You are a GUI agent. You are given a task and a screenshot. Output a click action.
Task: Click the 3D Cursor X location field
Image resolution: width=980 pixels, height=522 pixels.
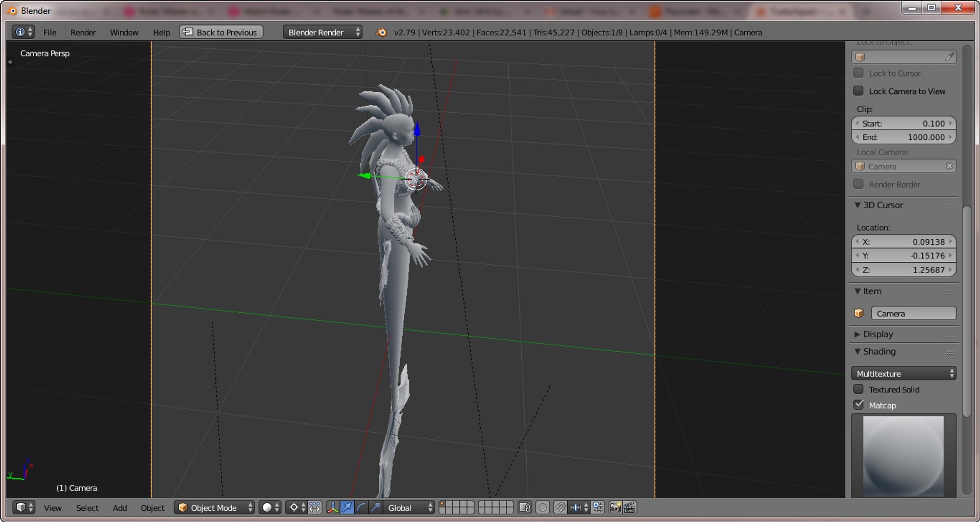click(903, 242)
